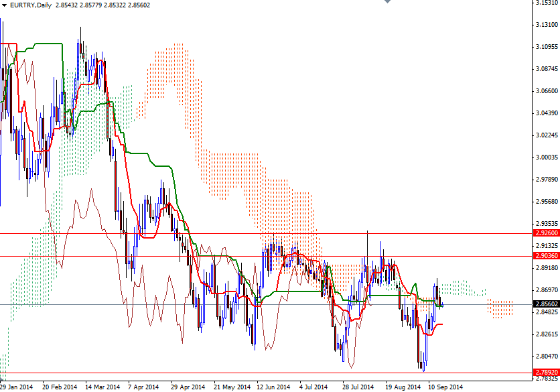Click the current price tag 2.85602
Viewport: 560px width, 392px height.
543,304
